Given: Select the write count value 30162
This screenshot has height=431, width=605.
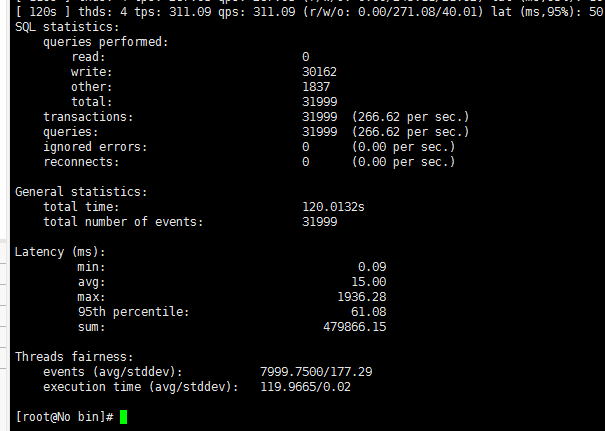Looking at the screenshot, I should click(319, 72).
